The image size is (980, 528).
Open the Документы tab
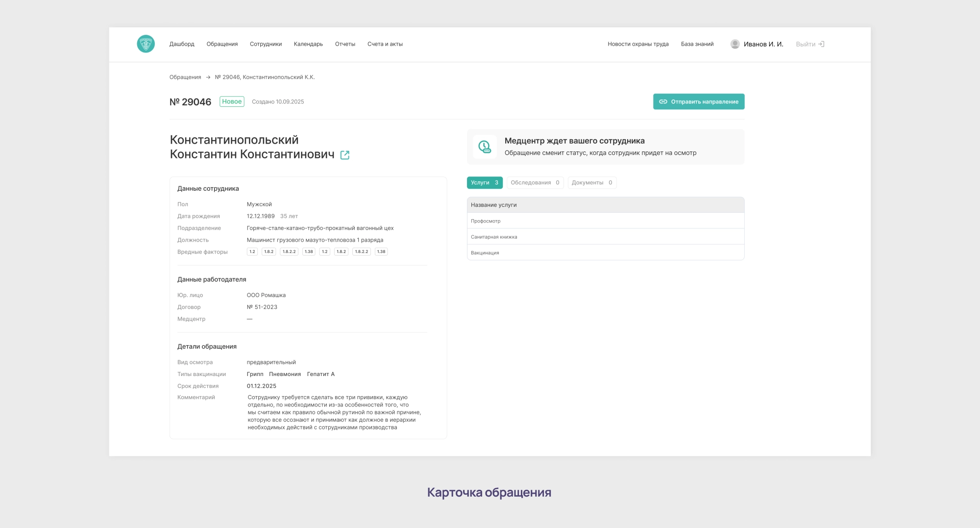[592, 182]
